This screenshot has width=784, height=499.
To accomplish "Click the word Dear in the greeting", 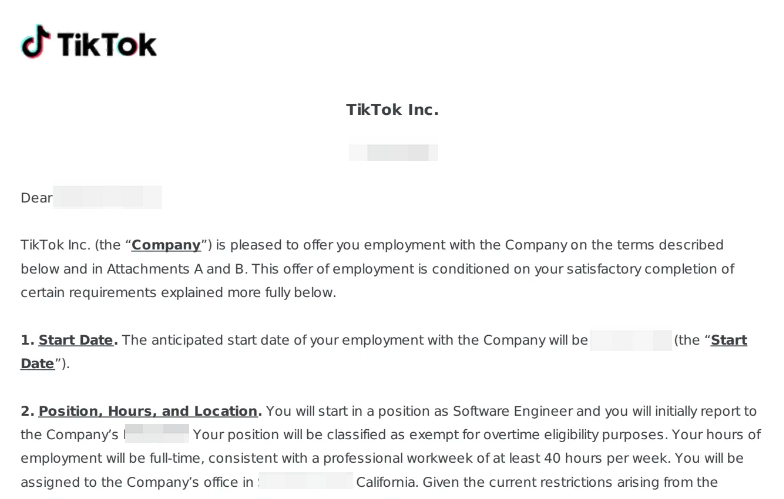I will tap(36, 198).
